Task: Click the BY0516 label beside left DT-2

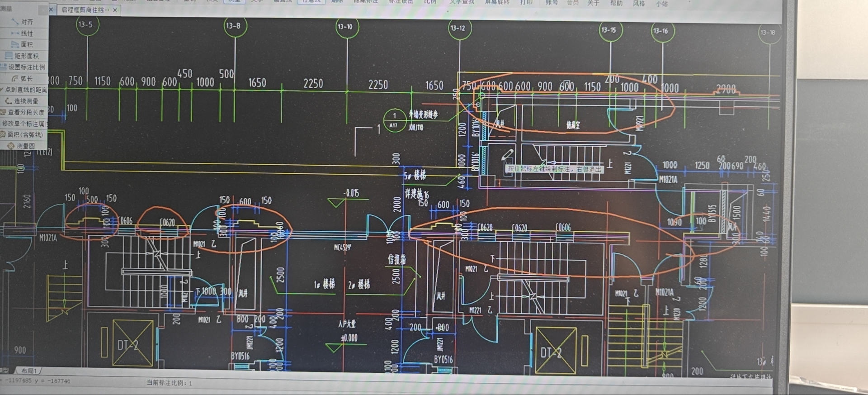Action: pos(240,357)
